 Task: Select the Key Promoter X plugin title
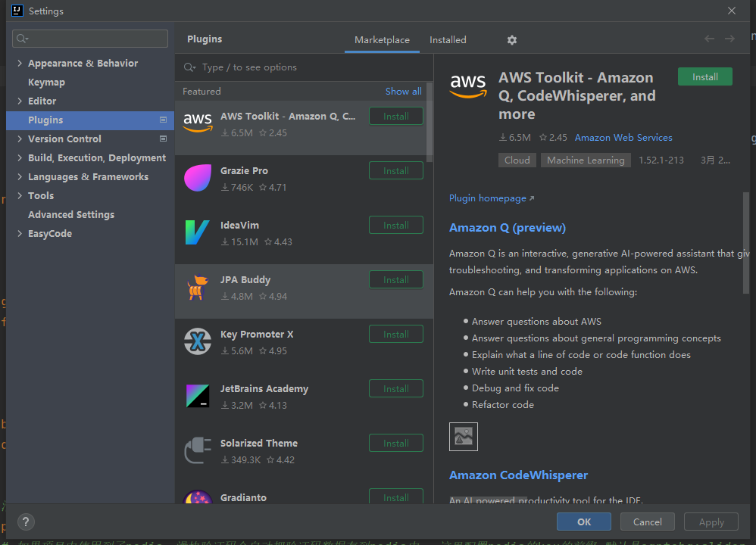point(257,335)
